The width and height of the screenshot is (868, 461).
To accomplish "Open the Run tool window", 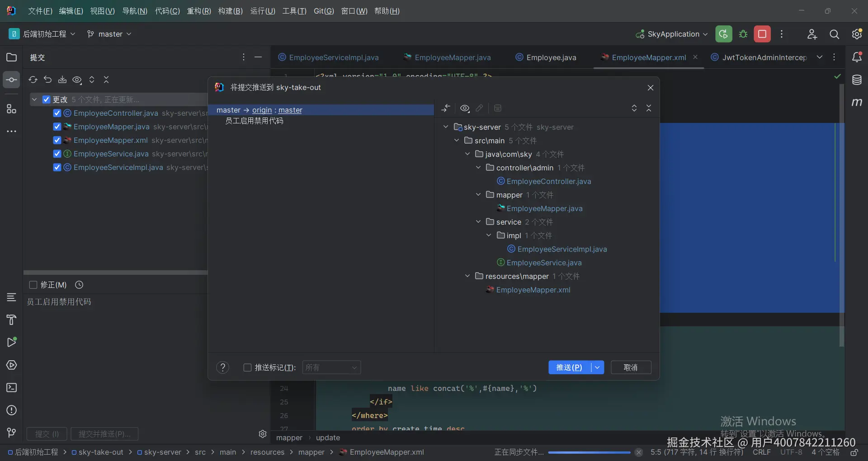I will click(x=11, y=342).
